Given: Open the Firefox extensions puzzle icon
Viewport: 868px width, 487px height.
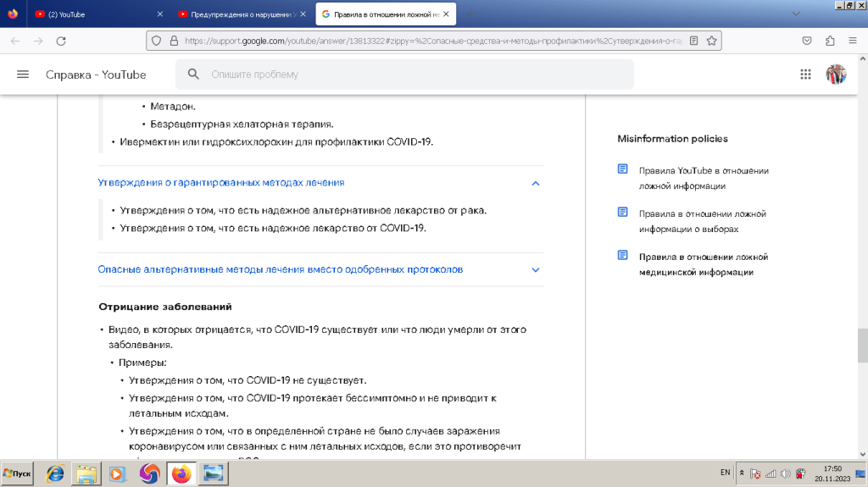Looking at the screenshot, I should (x=830, y=41).
